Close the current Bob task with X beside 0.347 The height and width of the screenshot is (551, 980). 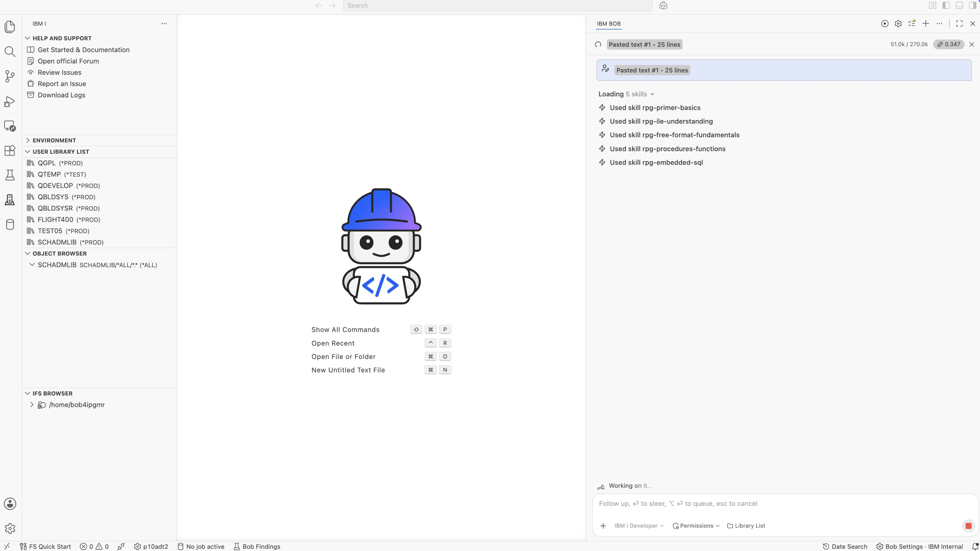[x=972, y=44]
